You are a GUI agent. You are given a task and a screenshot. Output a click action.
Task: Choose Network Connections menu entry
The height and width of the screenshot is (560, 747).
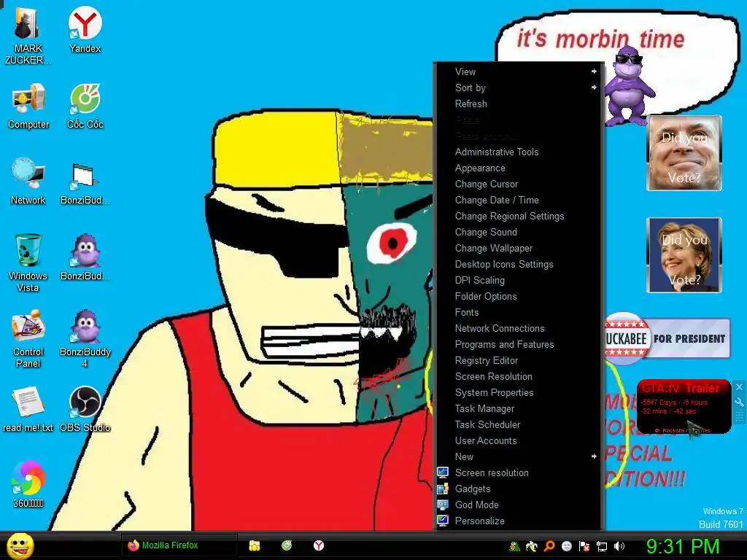click(519, 329)
